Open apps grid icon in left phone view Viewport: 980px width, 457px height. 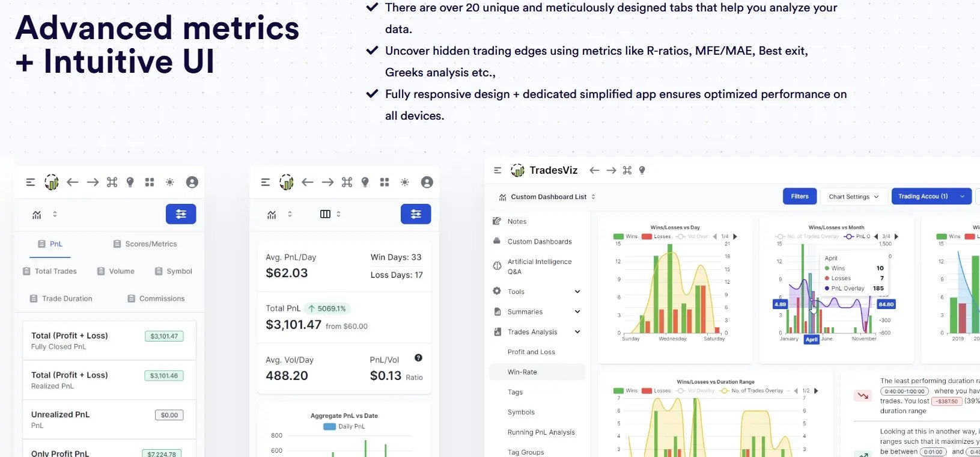[150, 182]
